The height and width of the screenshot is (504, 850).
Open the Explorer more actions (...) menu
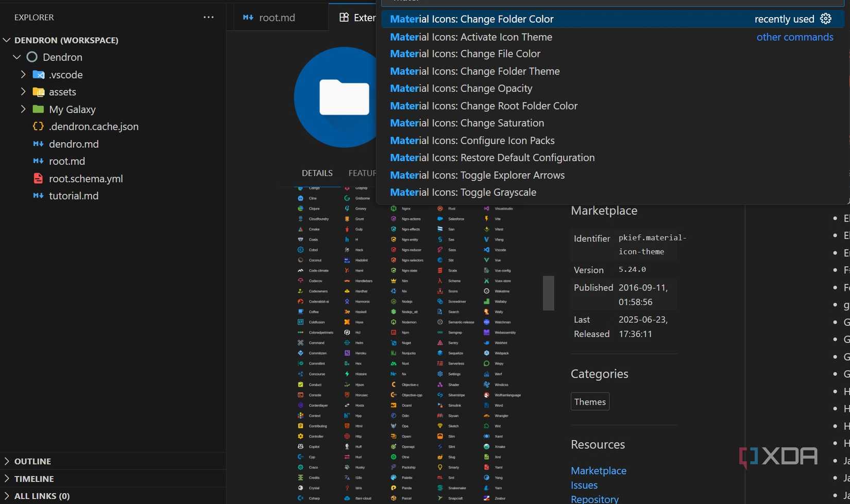(x=208, y=17)
